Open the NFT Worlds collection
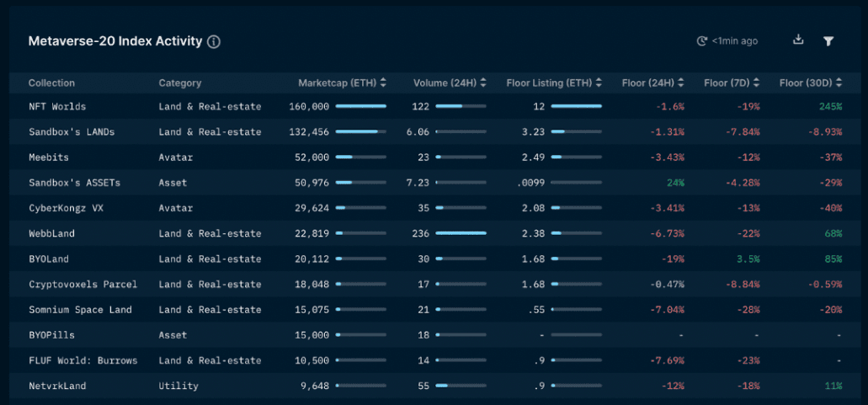The height and width of the screenshot is (405, 868). (x=57, y=106)
